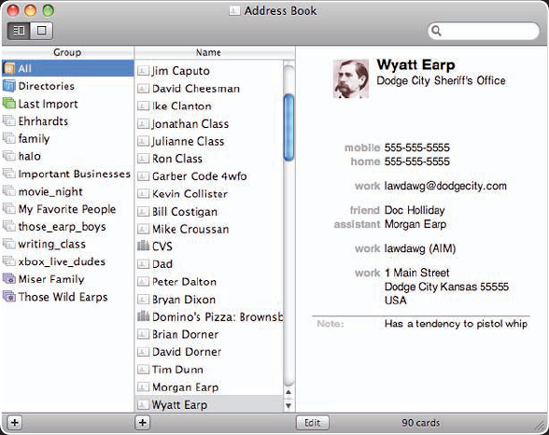
Task: Select the Important Businesses group
Action: coord(68,174)
